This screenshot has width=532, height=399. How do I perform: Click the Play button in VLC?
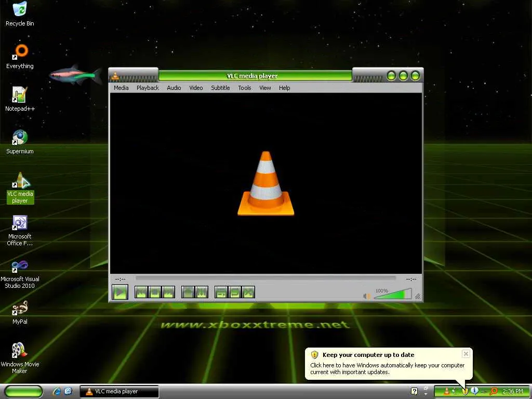pos(120,292)
